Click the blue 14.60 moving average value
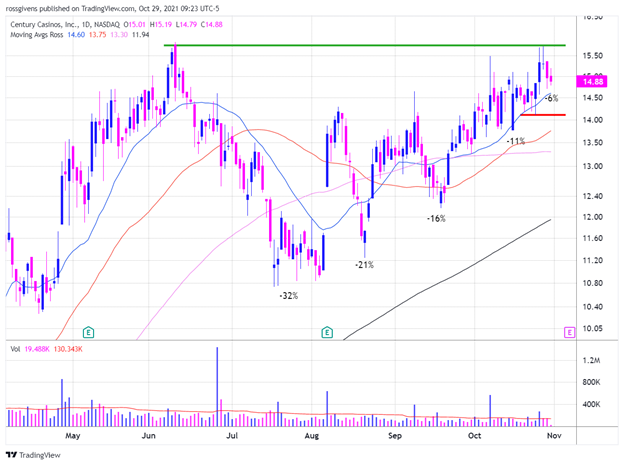The image size is (624, 465). tap(76, 35)
